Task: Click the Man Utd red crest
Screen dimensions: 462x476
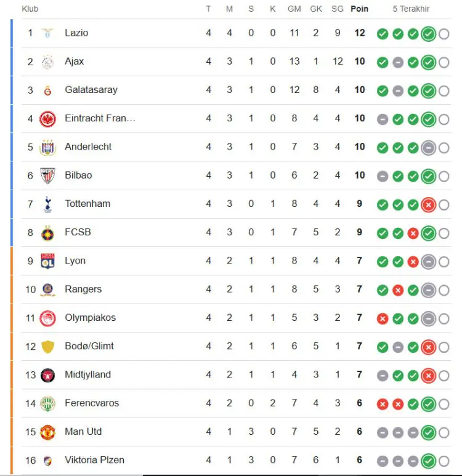Action: pyautogui.click(x=47, y=432)
